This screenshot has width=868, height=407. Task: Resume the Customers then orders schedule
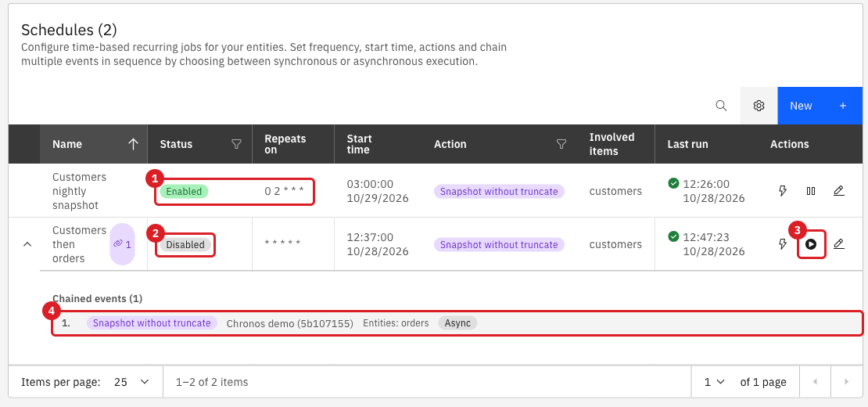point(811,244)
